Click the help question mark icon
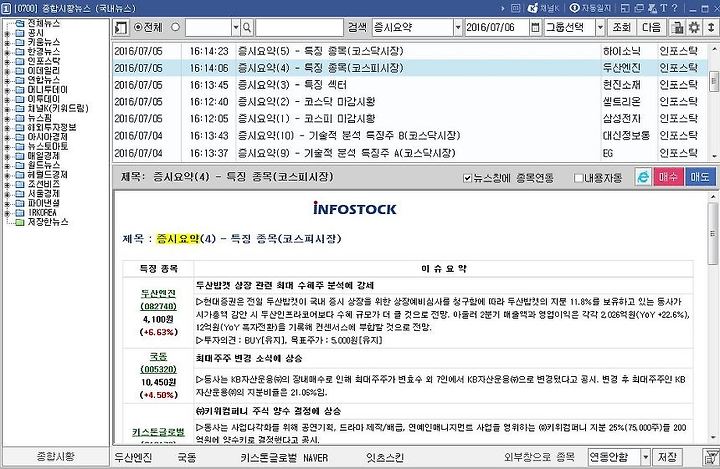 [x=675, y=8]
